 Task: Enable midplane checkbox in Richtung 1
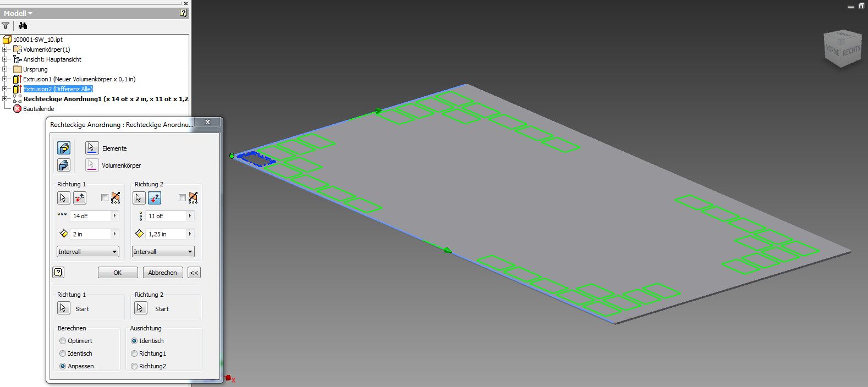105,198
